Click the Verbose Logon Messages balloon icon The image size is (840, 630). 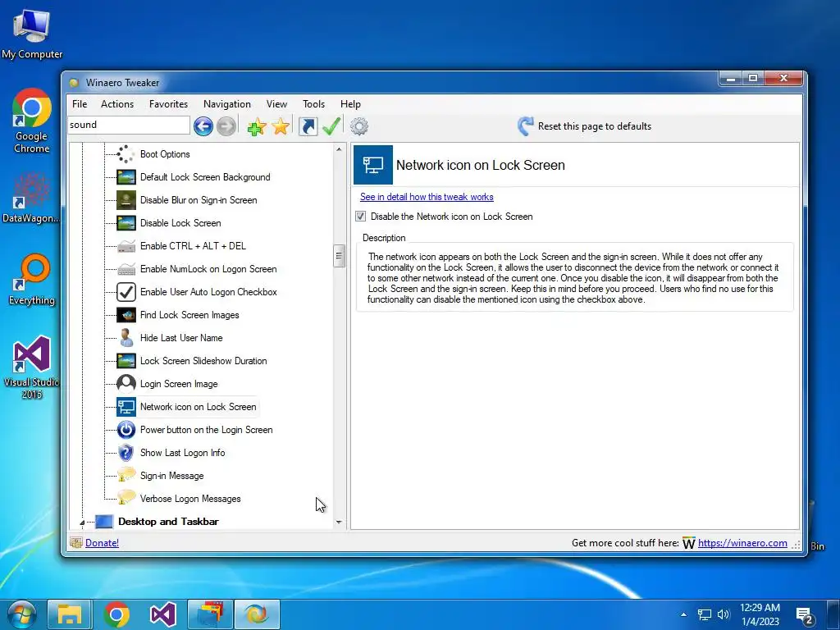click(126, 498)
